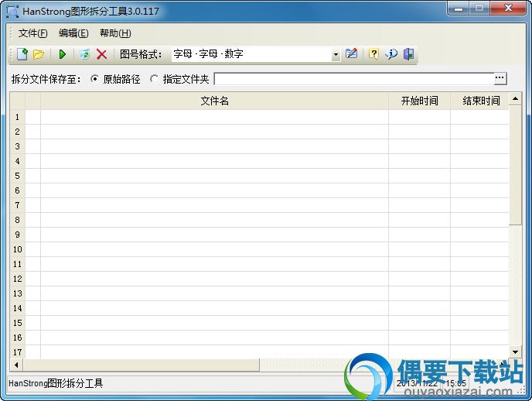Viewport: 532px width, 401px height.
Task: Close the HanStrong window
Action: tap(508, 9)
